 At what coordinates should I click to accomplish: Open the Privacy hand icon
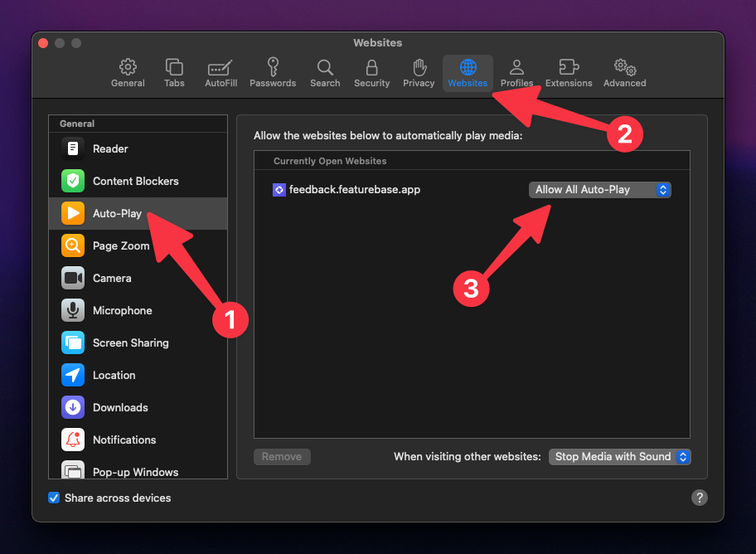(419, 67)
